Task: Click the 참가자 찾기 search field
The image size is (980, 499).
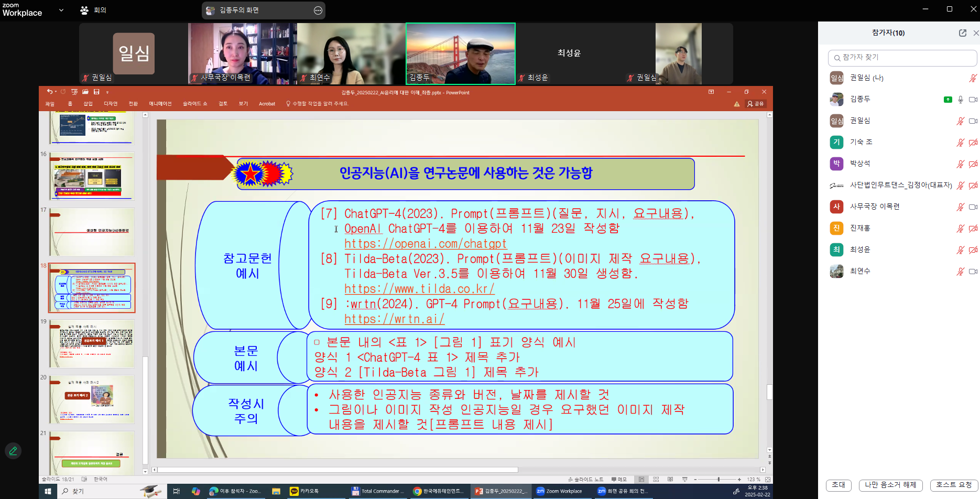Action: coord(902,58)
